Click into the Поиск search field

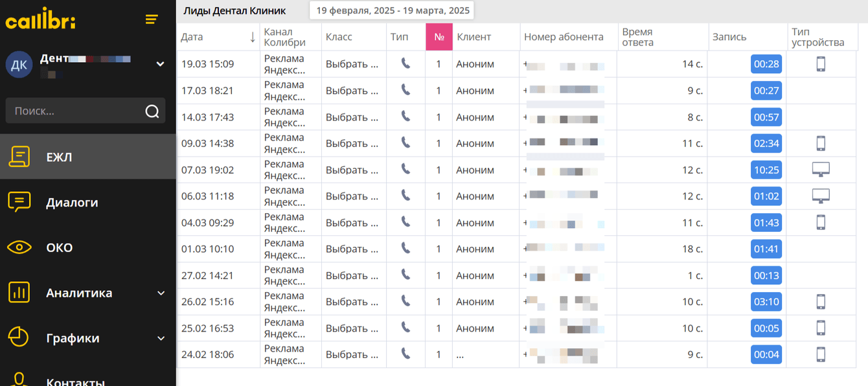coord(74,111)
